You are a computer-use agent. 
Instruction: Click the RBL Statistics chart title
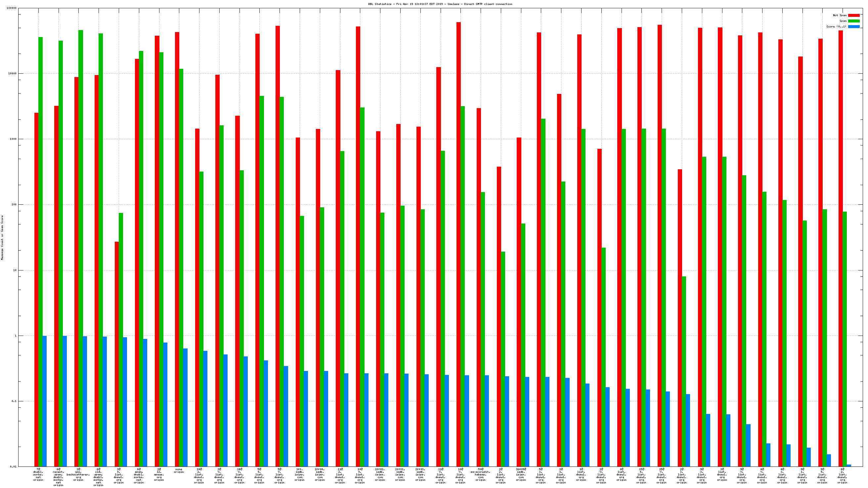pos(440,4)
